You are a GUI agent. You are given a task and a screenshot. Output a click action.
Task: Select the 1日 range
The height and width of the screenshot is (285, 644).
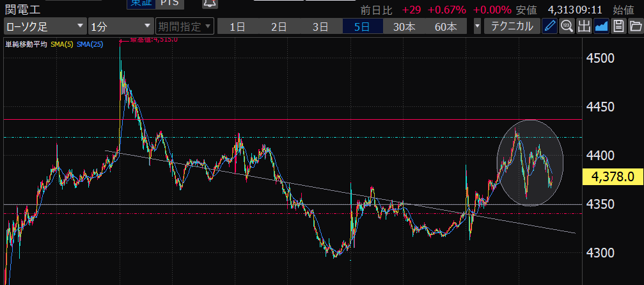(237, 26)
